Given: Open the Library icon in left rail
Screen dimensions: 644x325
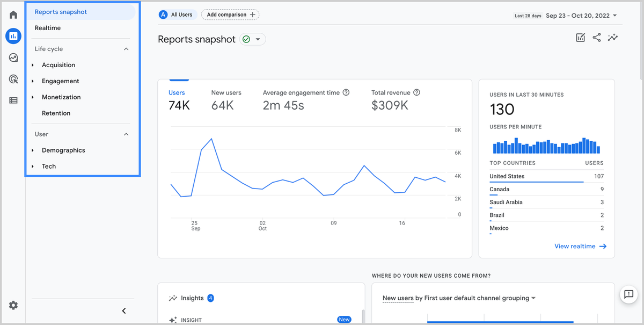Looking at the screenshot, I should (13, 100).
